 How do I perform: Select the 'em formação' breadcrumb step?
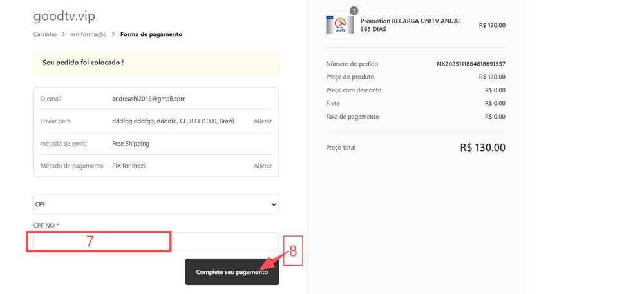coord(88,34)
